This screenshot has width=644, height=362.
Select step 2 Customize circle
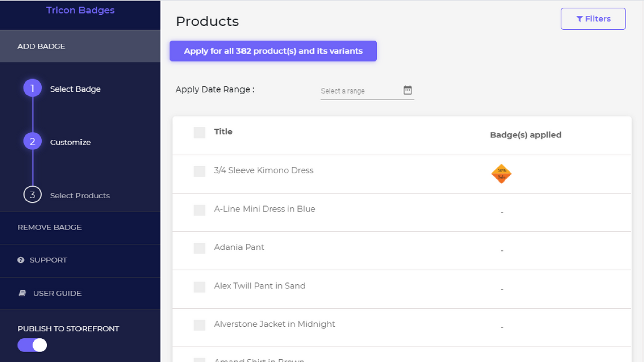pyautogui.click(x=32, y=141)
